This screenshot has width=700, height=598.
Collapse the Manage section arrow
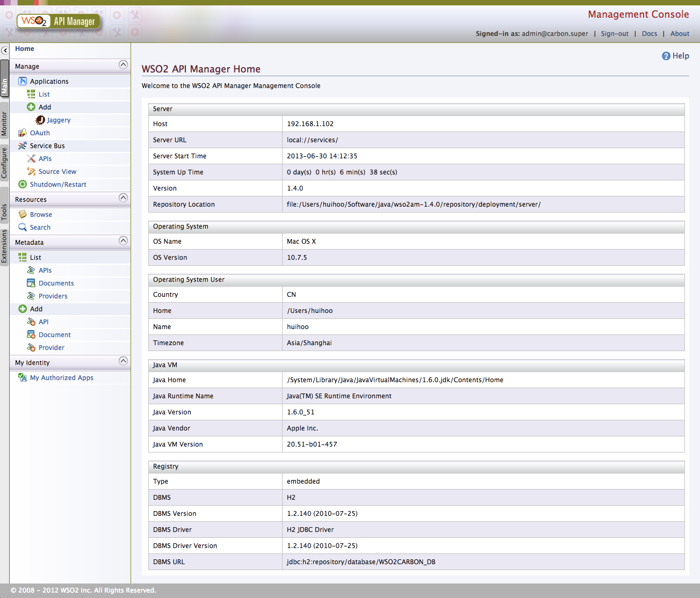point(123,64)
